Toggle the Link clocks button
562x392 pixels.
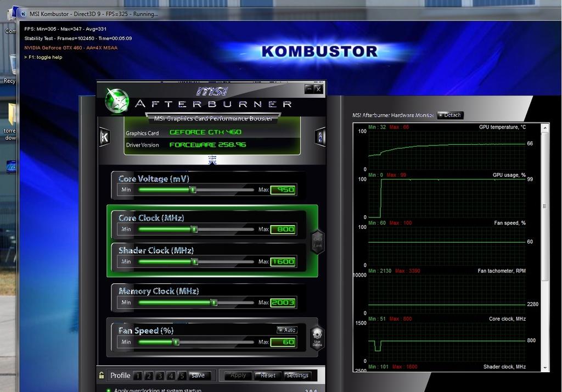(x=318, y=242)
